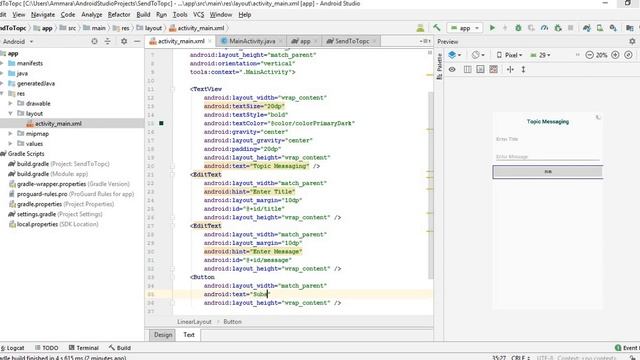Click the Android avatar icon in toolbar

point(420,28)
